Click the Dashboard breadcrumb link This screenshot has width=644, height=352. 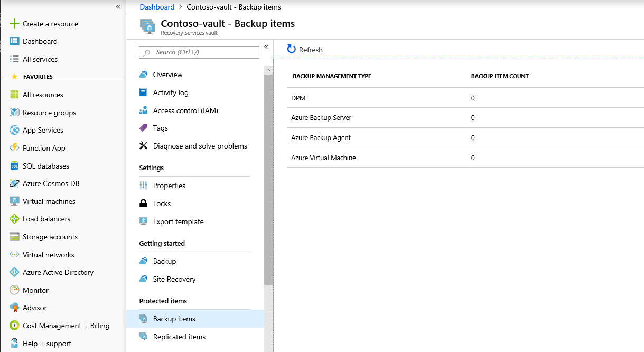point(157,7)
